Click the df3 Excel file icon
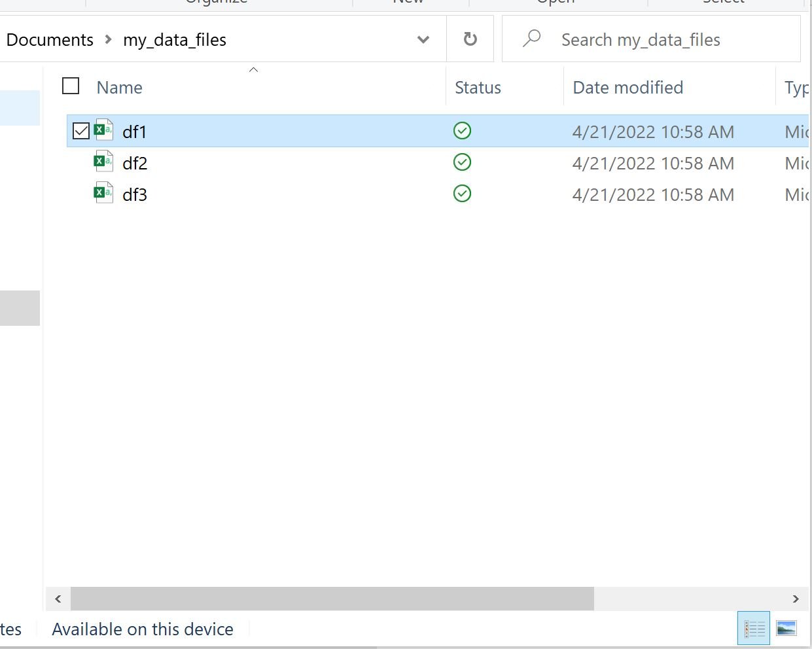The height and width of the screenshot is (649, 812). [103, 193]
